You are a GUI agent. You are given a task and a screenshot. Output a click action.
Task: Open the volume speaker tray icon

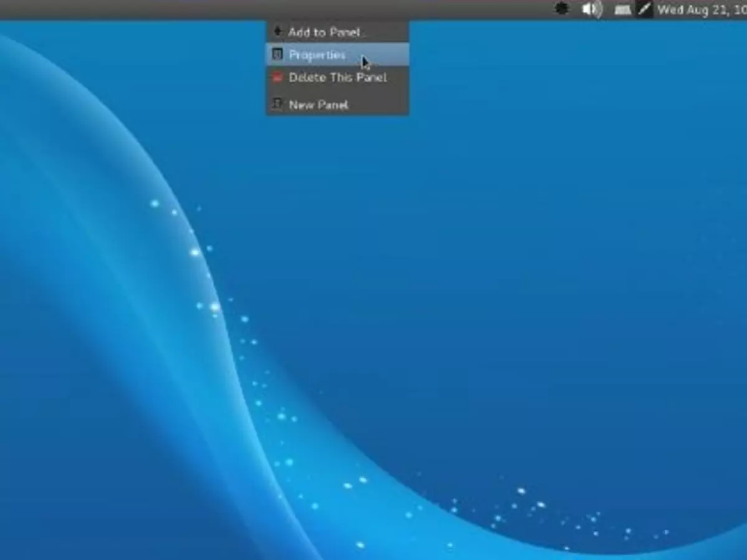click(591, 9)
